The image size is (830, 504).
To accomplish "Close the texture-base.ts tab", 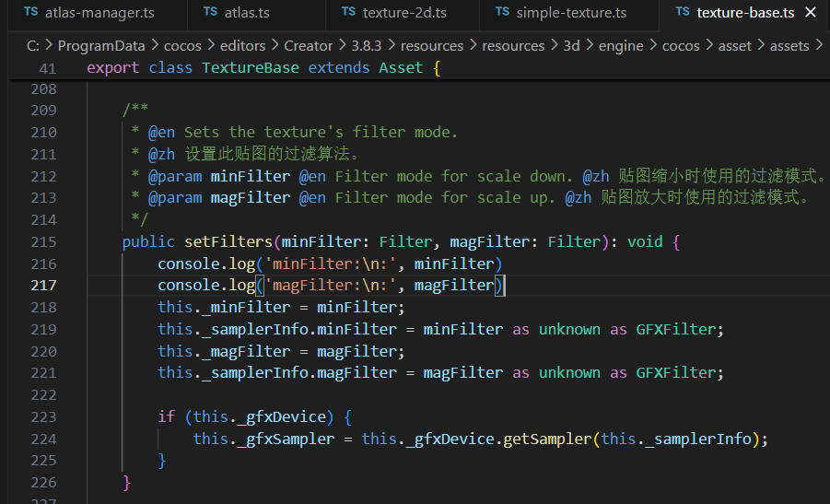I will click(810, 13).
